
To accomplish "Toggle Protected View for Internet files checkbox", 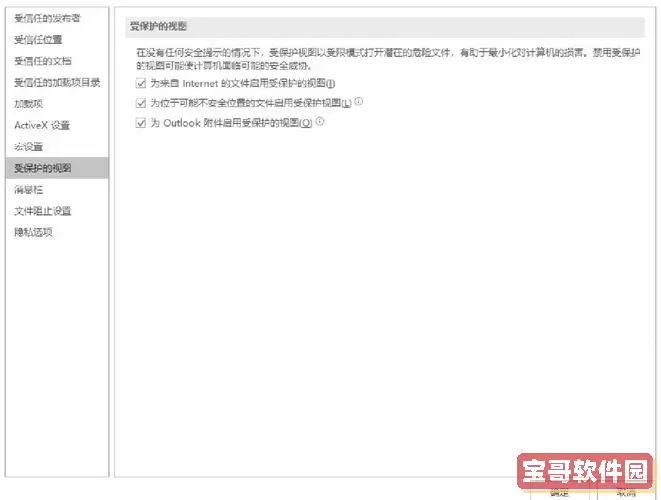I will coord(141,83).
